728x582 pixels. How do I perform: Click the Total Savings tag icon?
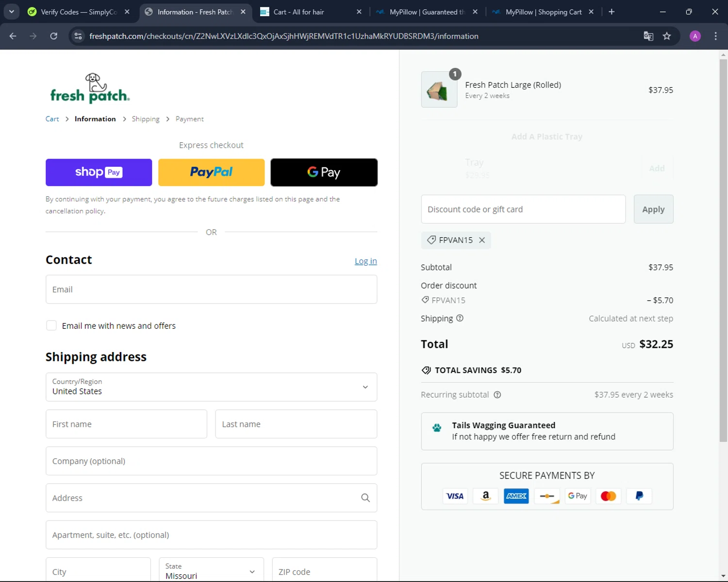[426, 370]
